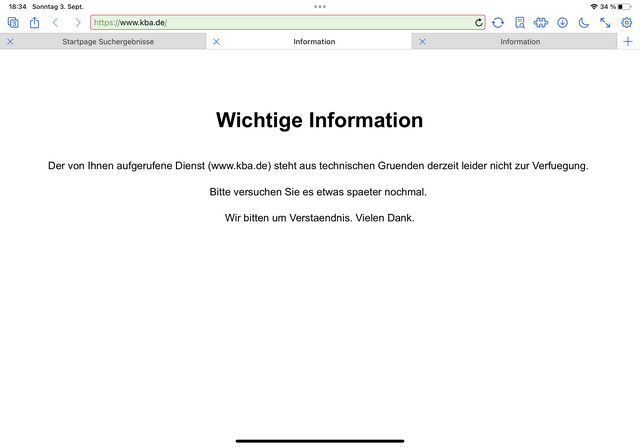The width and height of the screenshot is (640, 447).
Task: Switch to Startpage Suchergebnisse tab
Action: coord(108,42)
